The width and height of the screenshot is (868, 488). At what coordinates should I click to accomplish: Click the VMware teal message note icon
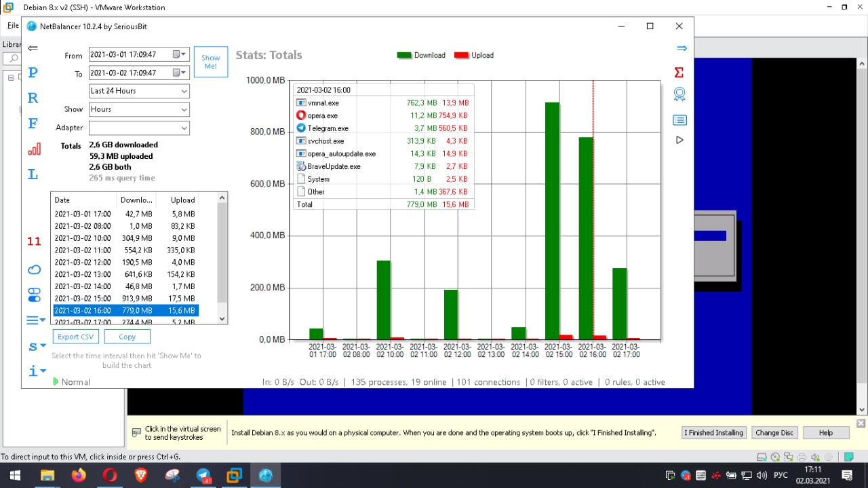coord(849,457)
